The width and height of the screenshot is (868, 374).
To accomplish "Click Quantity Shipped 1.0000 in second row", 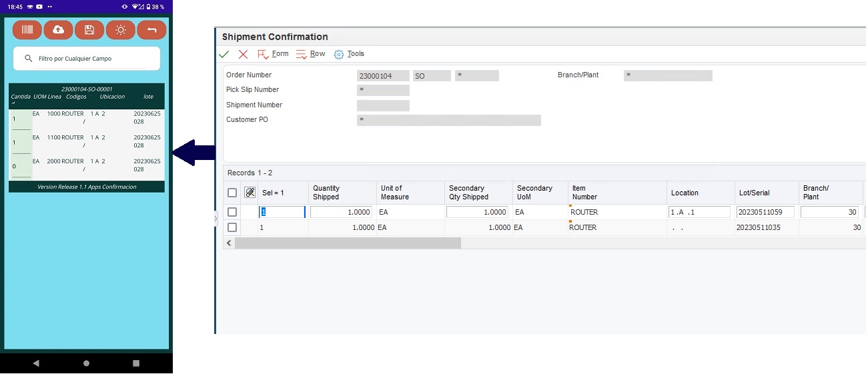I will pos(363,227).
